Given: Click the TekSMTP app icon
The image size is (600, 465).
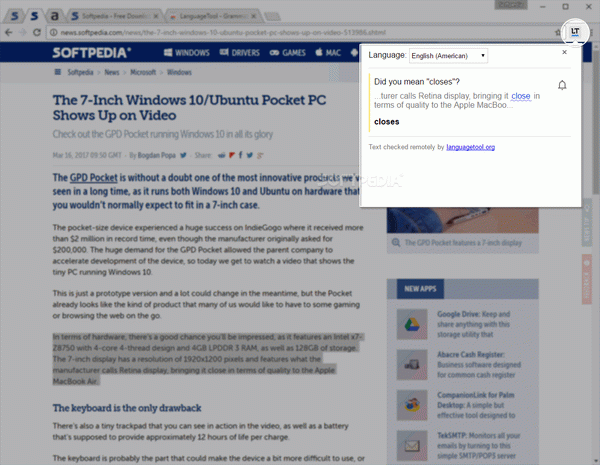Looking at the screenshot, I should 412,446.
